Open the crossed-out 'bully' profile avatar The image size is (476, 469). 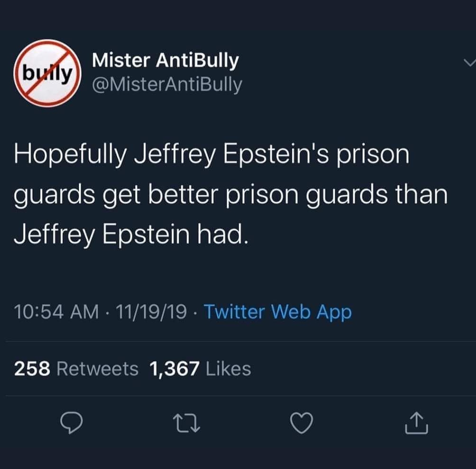47,74
